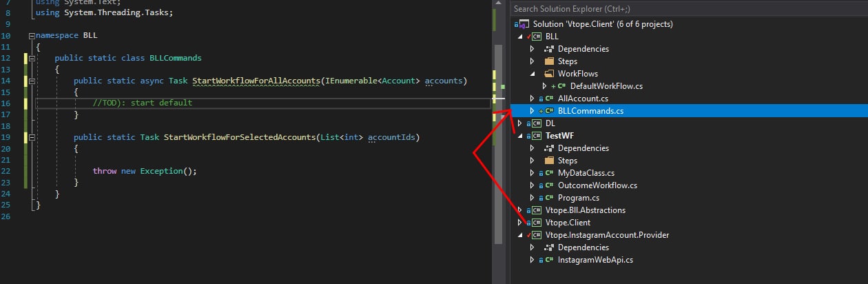The width and height of the screenshot is (868, 284).
Task: Select the Vtope.Bll.Abstractions project label
Action: point(585,210)
